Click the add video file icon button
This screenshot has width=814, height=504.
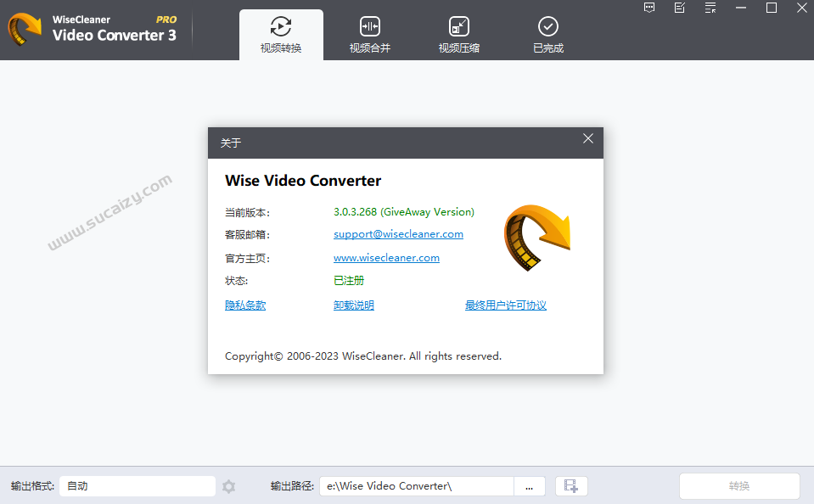(571, 486)
